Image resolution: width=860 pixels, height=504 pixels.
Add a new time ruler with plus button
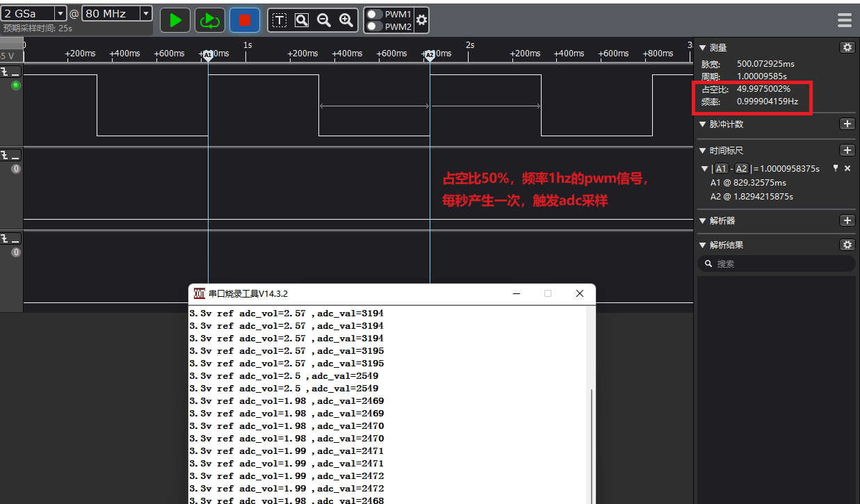click(847, 150)
